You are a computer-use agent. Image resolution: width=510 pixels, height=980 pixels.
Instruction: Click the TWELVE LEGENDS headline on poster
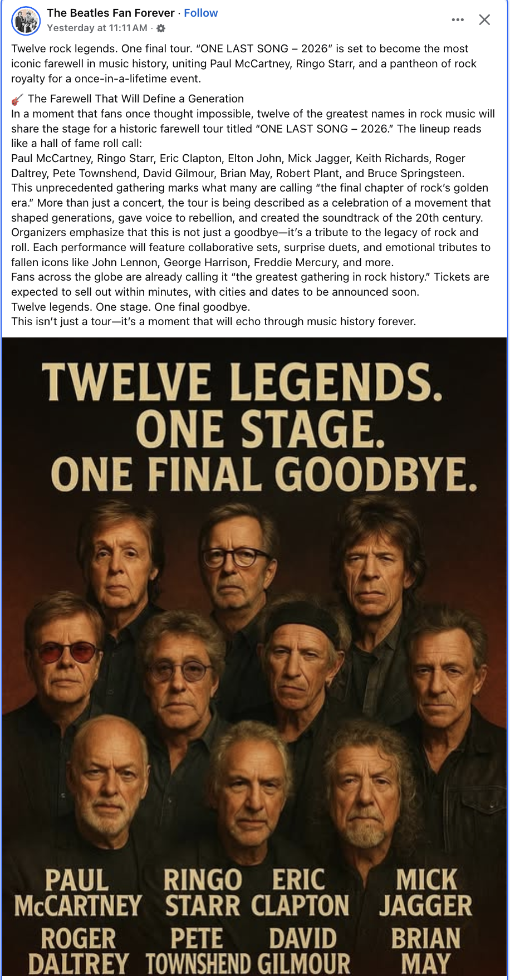(243, 382)
